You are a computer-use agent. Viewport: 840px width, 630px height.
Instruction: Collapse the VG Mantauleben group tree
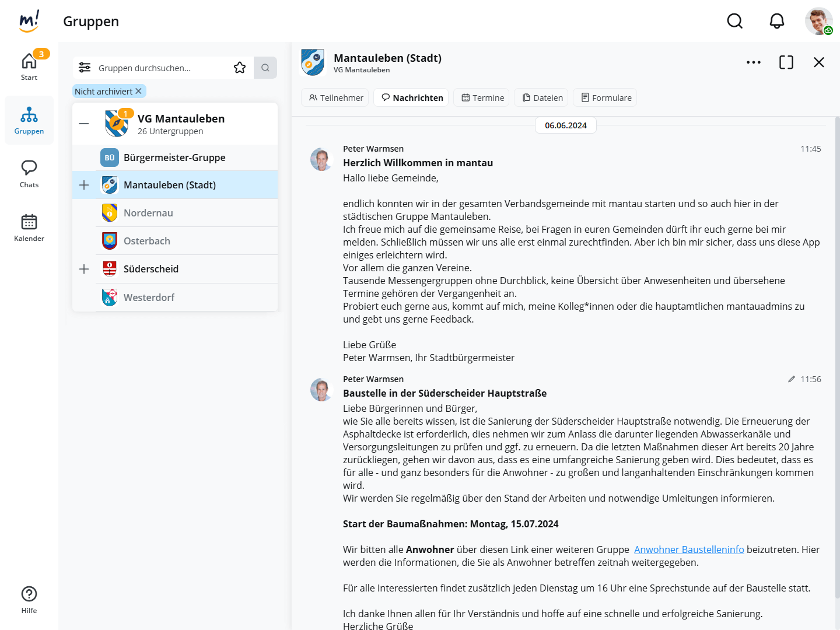coord(84,124)
